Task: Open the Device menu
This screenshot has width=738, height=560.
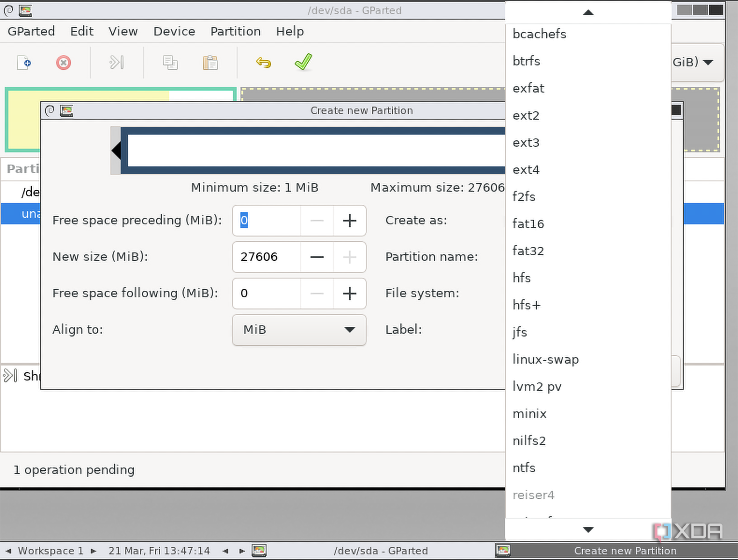Action: click(174, 31)
